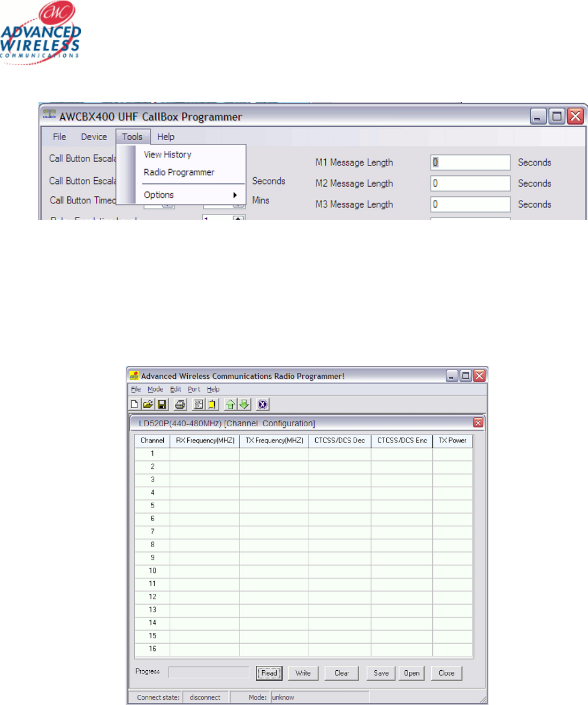Click the Close button below channel table
The width and height of the screenshot is (588, 705).
pos(446,673)
